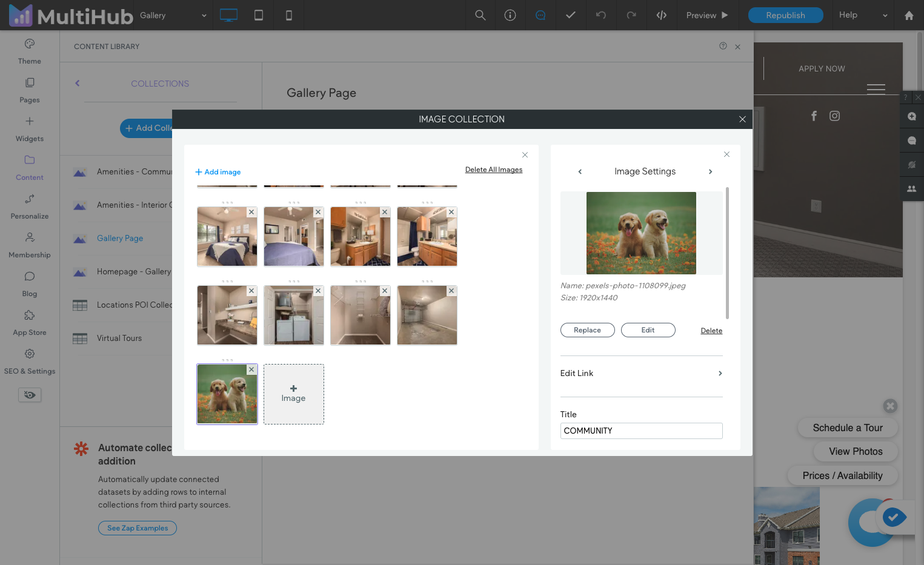
Task: Click the Image Settings panel scrollbar
Action: (727, 253)
